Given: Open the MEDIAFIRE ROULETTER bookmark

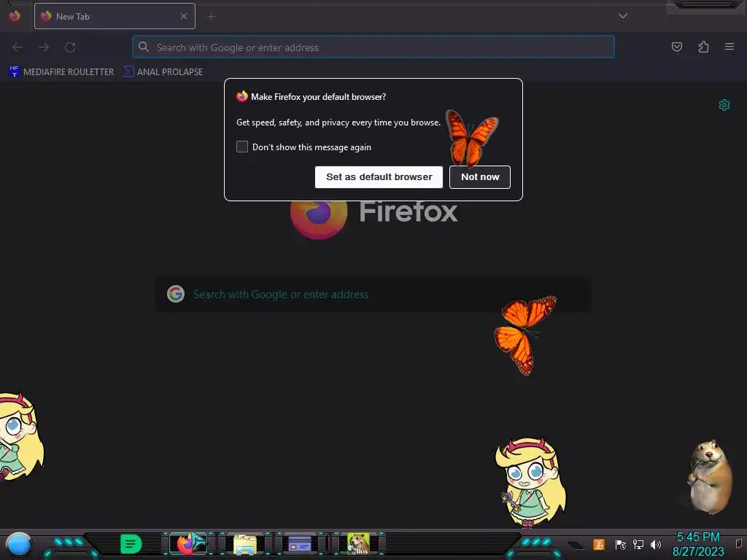Looking at the screenshot, I should 61,72.
